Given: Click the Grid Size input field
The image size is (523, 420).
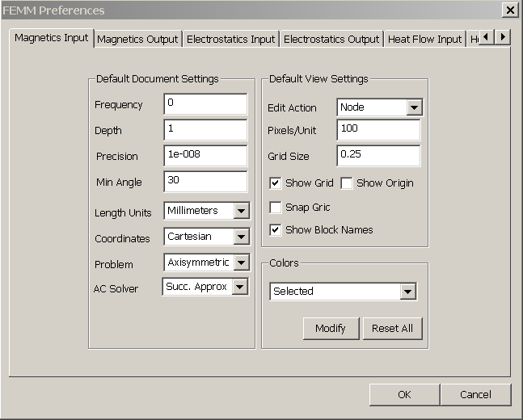Looking at the screenshot, I should click(x=378, y=156).
